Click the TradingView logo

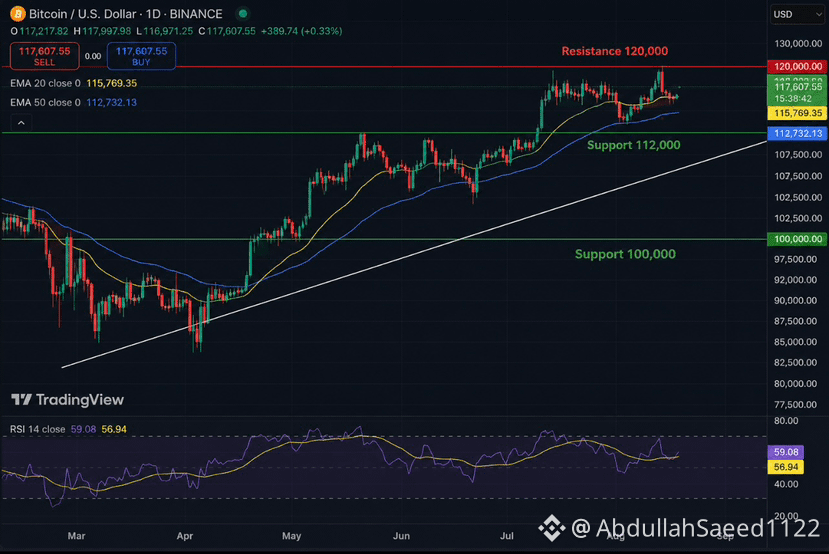click(67, 400)
